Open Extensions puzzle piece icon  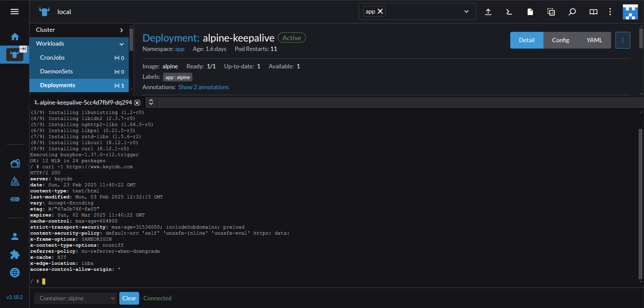pos(15,255)
